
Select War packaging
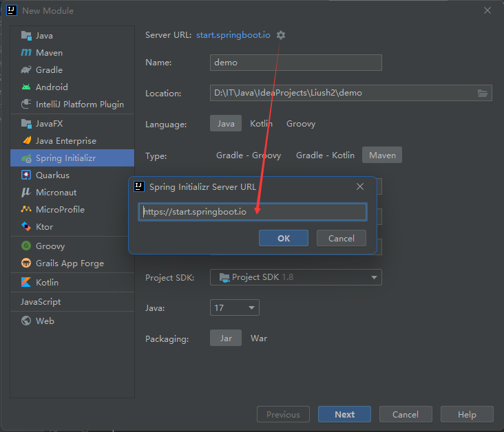259,338
